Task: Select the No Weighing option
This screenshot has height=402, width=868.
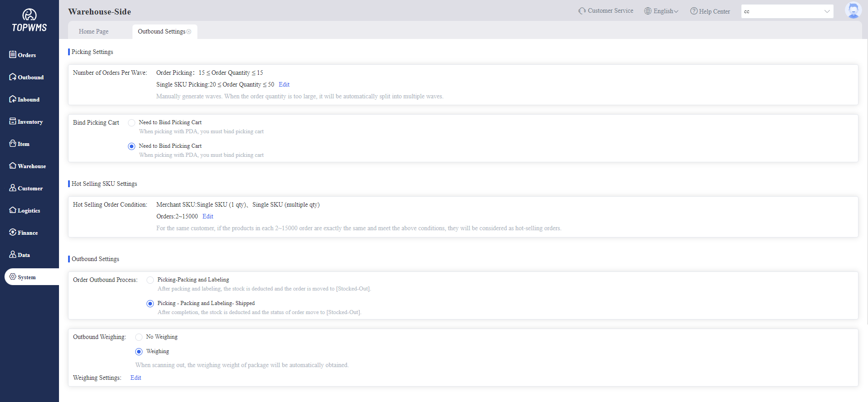Action: click(139, 337)
